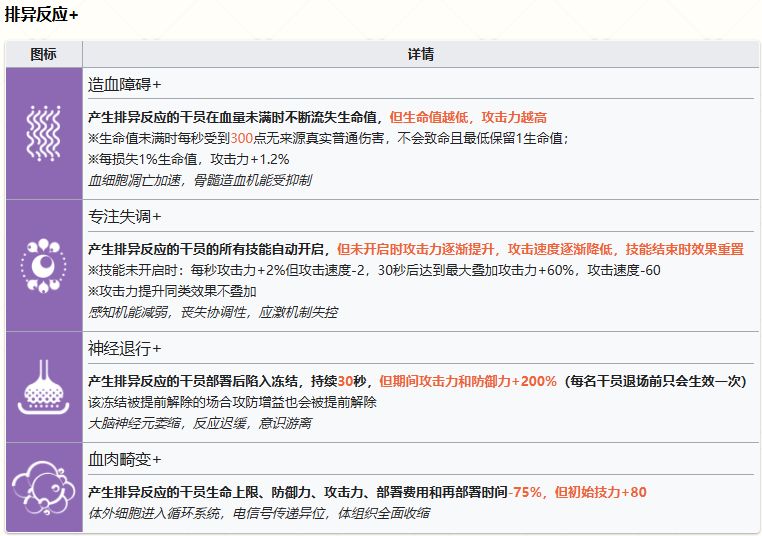The width and height of the screenshot is (762, 536).
Task: Select the 神经退行+ title text
Action: coord(124,348)
